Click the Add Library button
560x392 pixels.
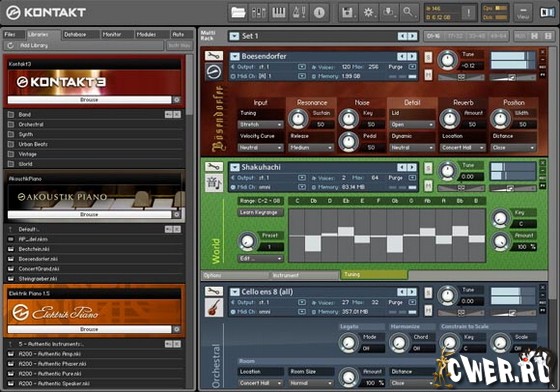coord(84,45)
